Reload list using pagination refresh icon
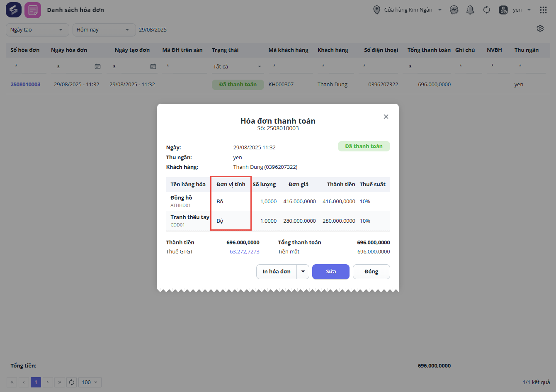This screenshot has width=556, height=392. (x=72, y=382)
